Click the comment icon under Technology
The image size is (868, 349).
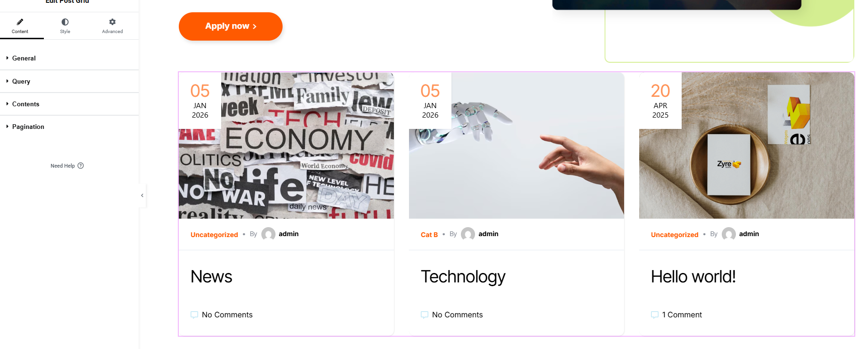425,315
